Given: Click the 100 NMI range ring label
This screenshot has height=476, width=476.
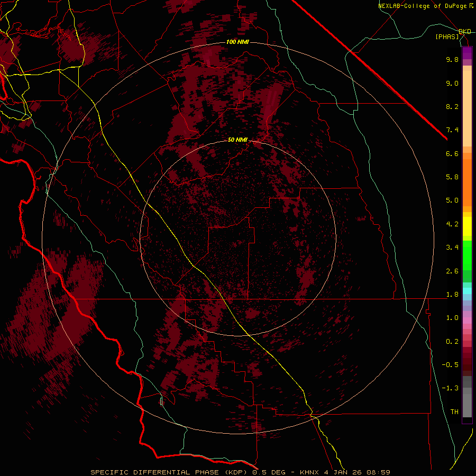Looking at the screenshot, I should (237, 42).
